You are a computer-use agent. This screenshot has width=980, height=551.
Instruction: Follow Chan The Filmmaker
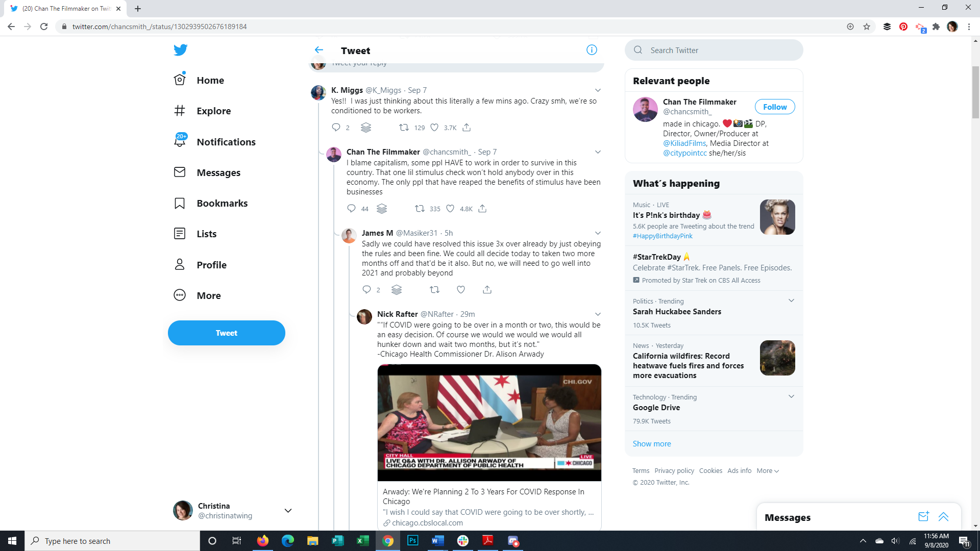coord(774,107)
